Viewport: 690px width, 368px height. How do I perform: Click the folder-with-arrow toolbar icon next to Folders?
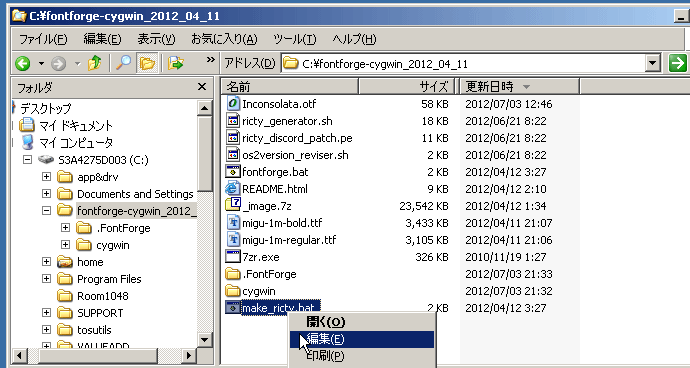[x=176, y=63]
